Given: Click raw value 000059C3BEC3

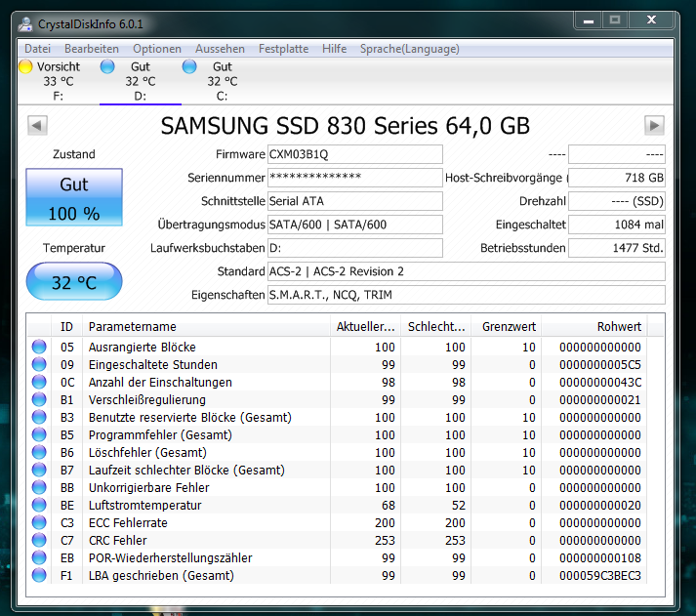Looking at the screenshot, I should click(600, 576).
